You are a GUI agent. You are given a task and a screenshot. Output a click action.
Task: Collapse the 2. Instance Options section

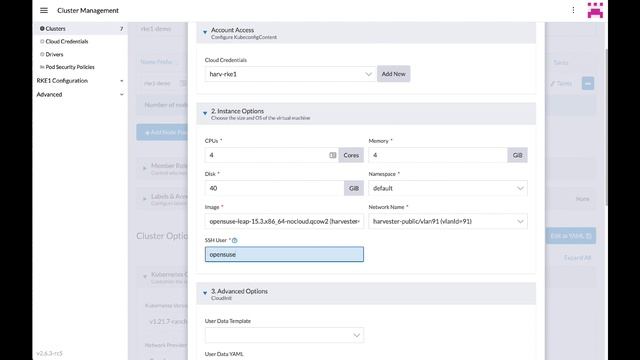click(x=205, y=113)
